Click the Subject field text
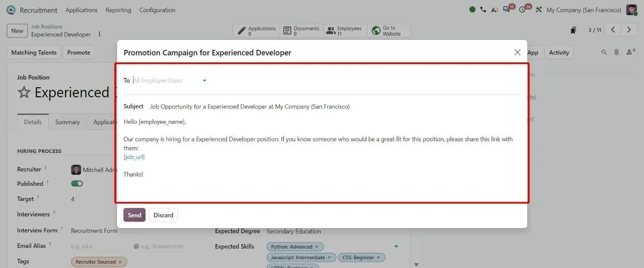 (x=249, y=107)
